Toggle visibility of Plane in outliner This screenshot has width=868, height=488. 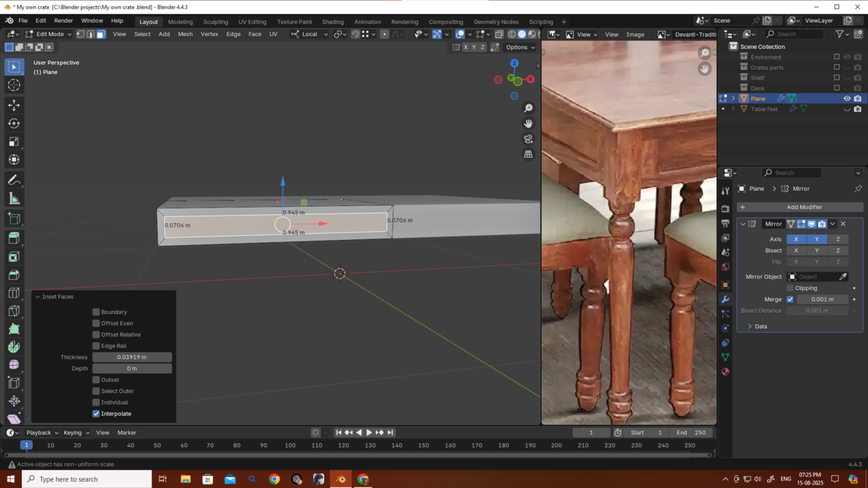(846, 98)
